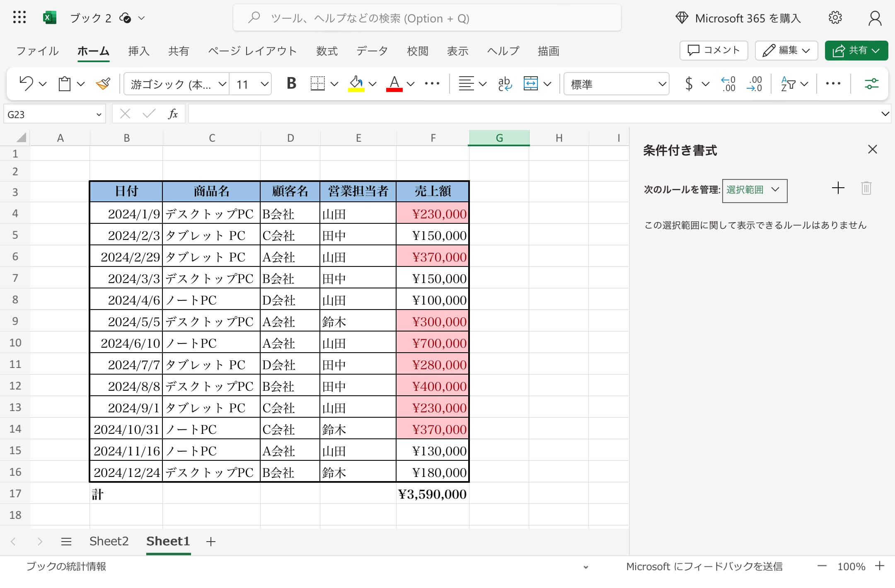The width and height of the screenshot is (895, 588).
Task: Click Sort and Filter icon
Action: [788, 84]
